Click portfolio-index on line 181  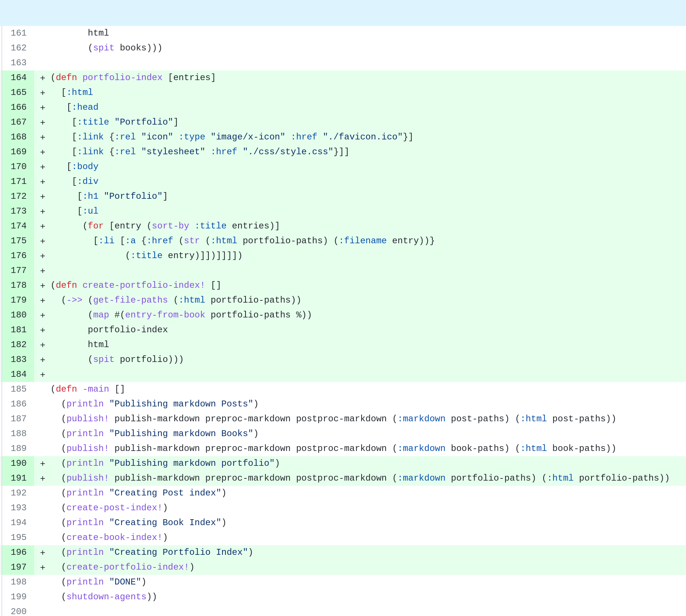128,330
